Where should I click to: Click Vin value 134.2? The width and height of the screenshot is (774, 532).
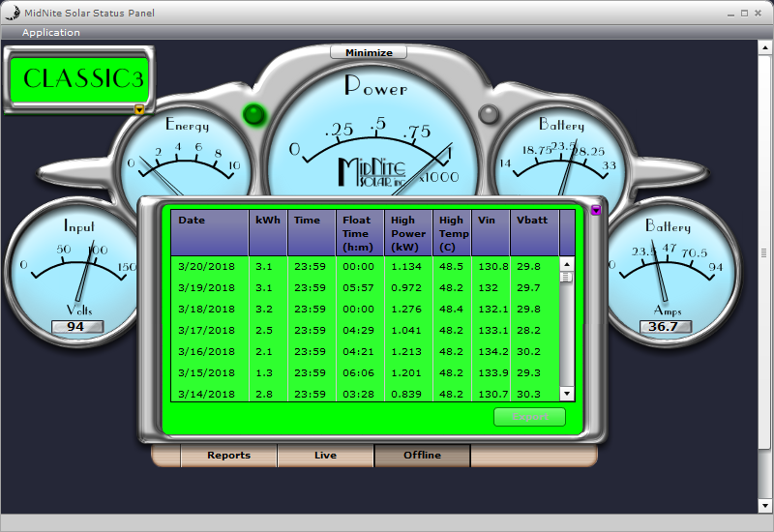pyautogui.click(x=493, y=351)
